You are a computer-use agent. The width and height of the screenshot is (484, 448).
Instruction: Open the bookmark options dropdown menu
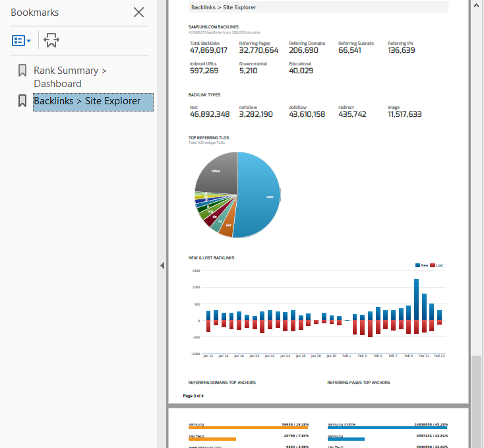point(22,40)
